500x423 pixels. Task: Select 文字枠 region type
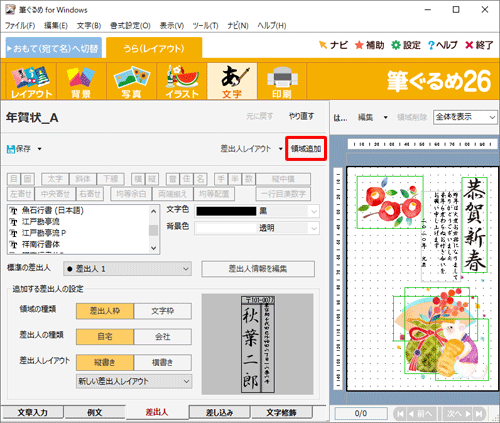[163, 311]
